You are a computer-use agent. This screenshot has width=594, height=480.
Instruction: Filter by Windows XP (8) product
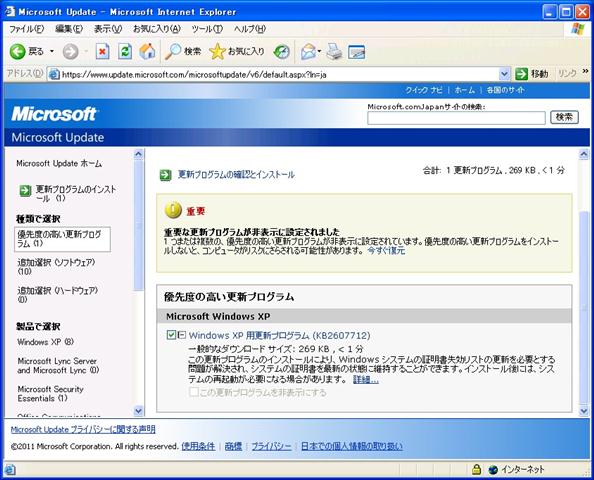46,342
